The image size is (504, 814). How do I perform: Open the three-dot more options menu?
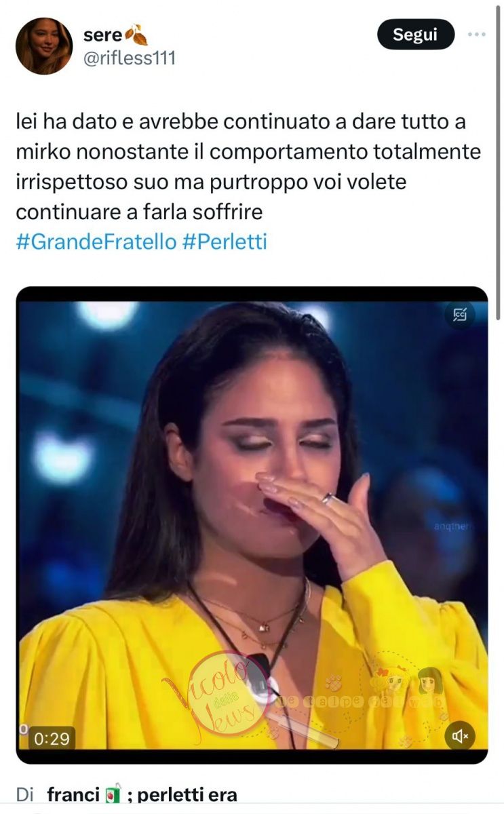477,34
